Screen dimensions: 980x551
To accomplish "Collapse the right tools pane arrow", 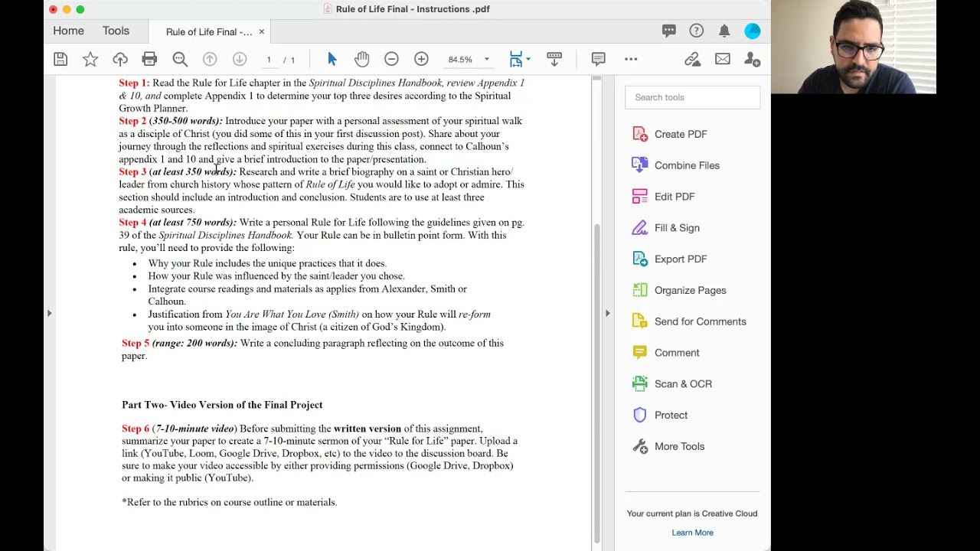I will point(607,312).
